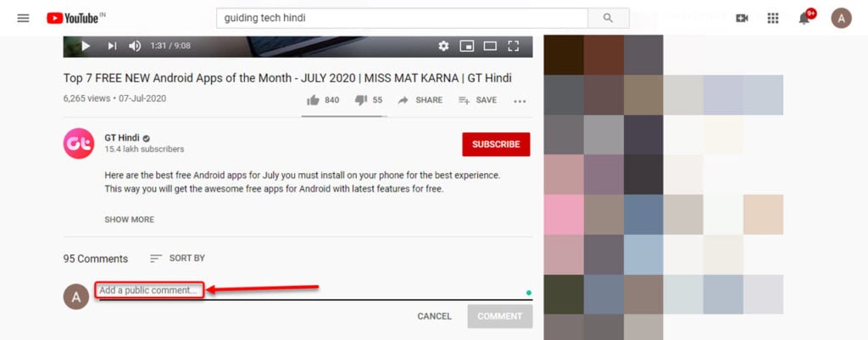The height and width of the screenshot is (340, 868).
Task: Click the COMMENT submit button
Action: tap(500, 316)
